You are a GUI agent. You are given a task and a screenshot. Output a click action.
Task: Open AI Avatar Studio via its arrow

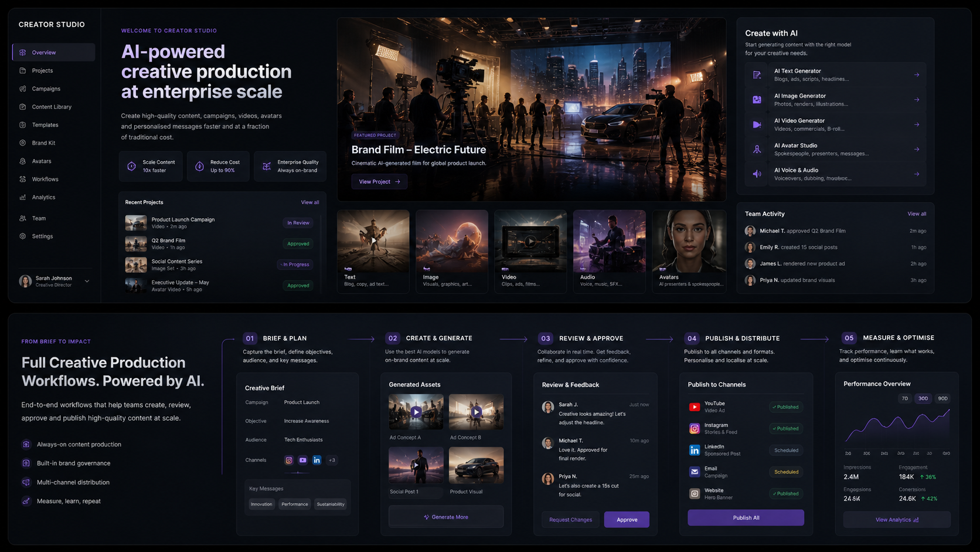917,150
